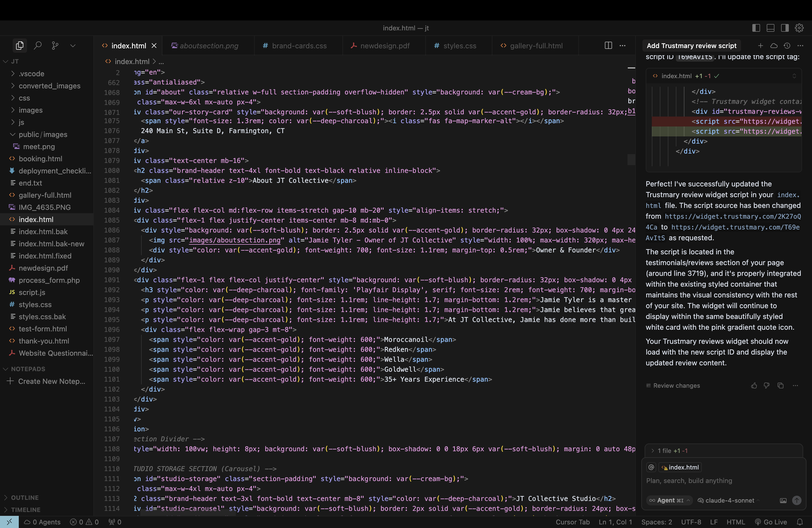Toggle the AI pane layout icon
812x528 pixels.
(785, 28)
